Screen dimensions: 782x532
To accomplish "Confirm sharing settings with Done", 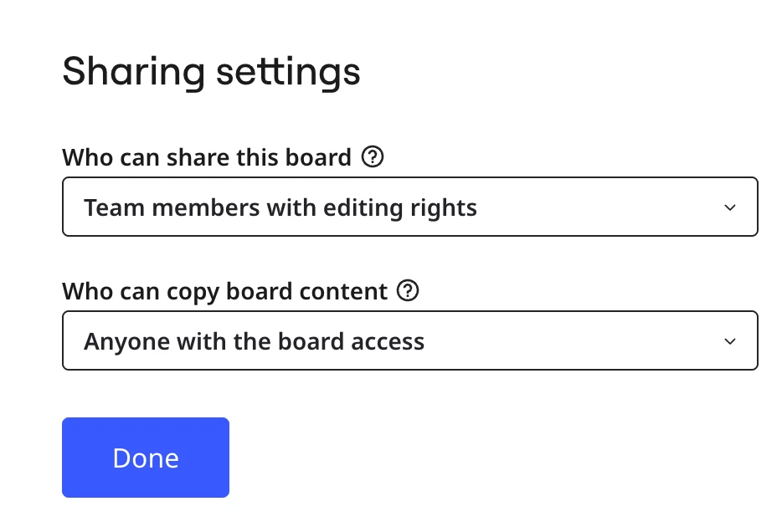I will point(146,458).
